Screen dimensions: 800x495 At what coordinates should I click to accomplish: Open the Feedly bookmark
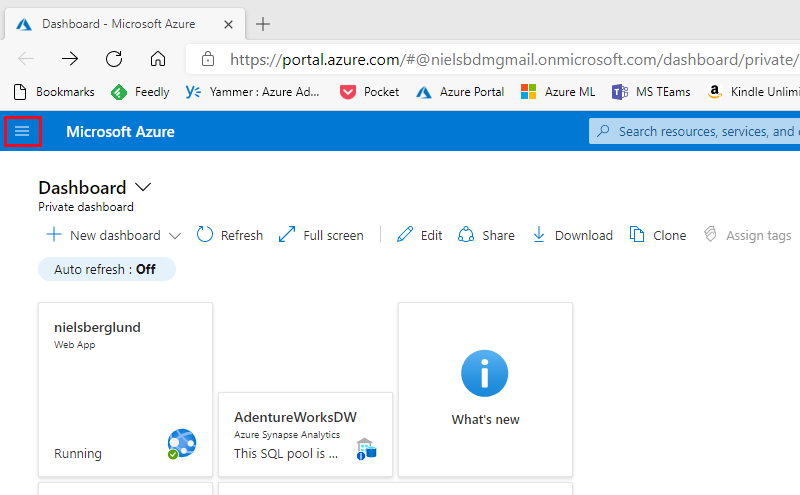pyautogui.click(x=140, y=92)
